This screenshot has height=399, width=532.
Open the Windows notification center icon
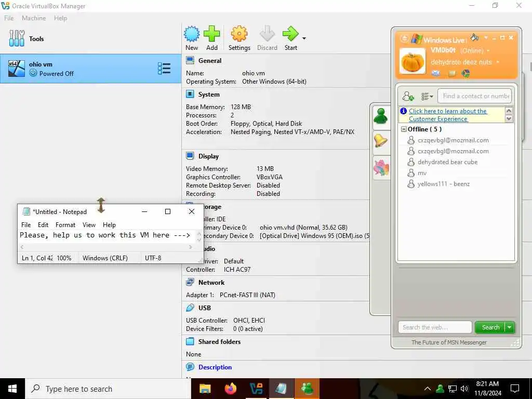click(x=515, y=389)
